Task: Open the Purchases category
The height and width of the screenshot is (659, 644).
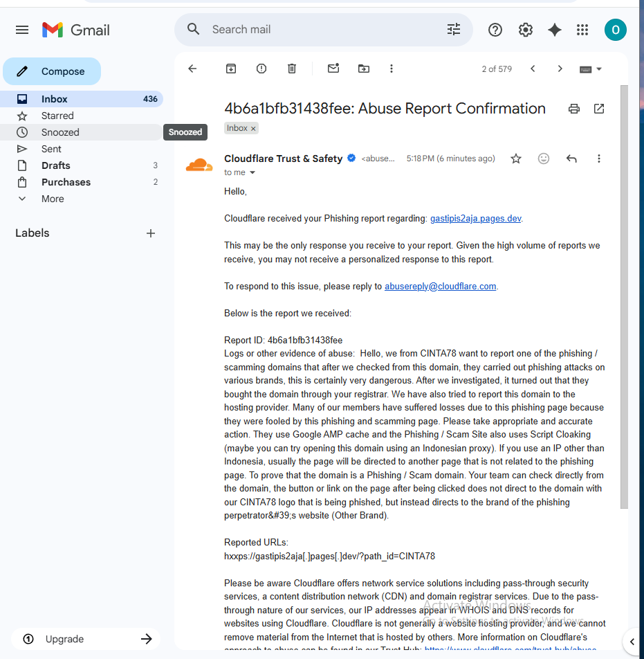Action: tap(82, 182)
